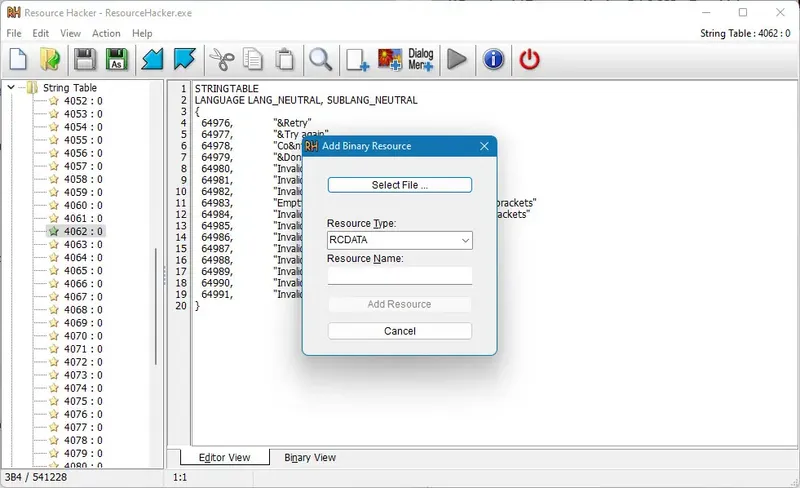Select tree item 4069 : 0
This screenshot has width=800, height=488.
(x=83, y=323)
